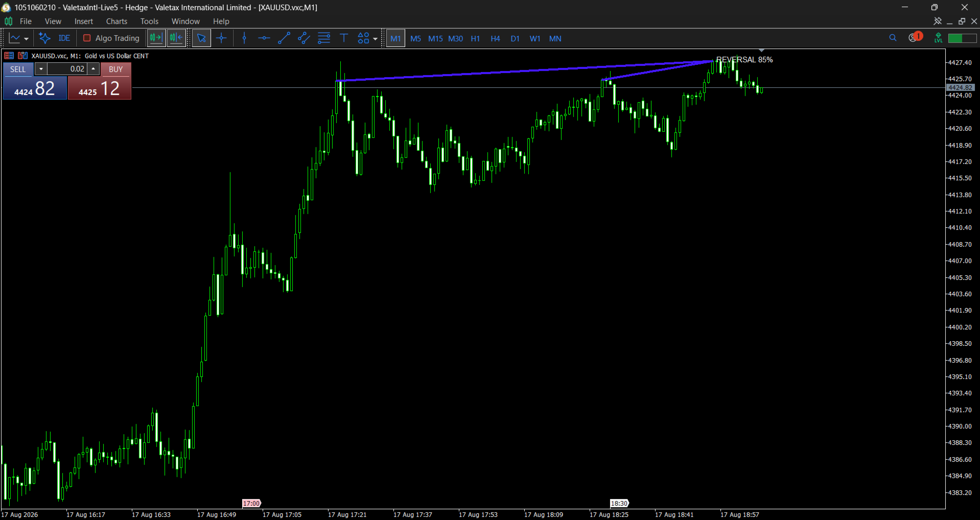980x520 pixels.
Task: Click the chart shift triangle marker
Action: tap(761, 51)
